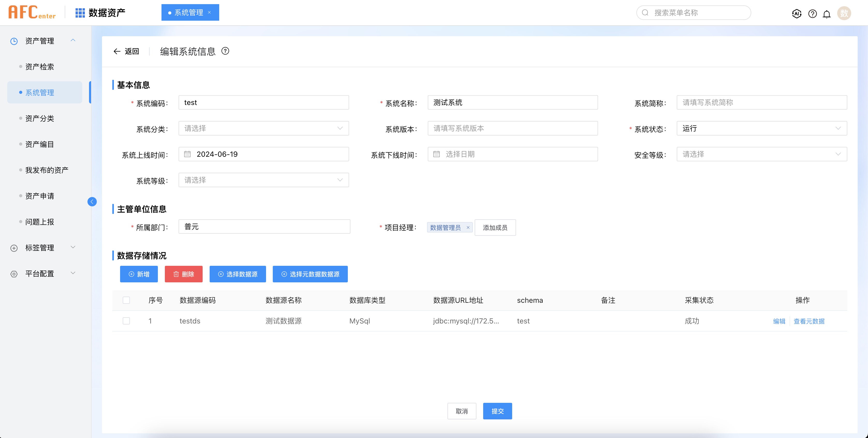Click the 查看元数据 link

pyautogui.click(x=809, y=321)
